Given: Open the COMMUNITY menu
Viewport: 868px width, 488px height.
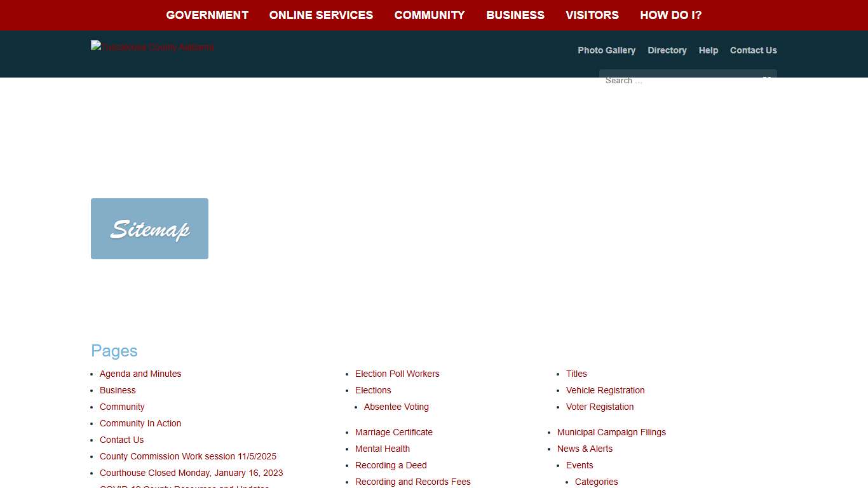Looking at the screenshot, I should click(x=430, y=15).
